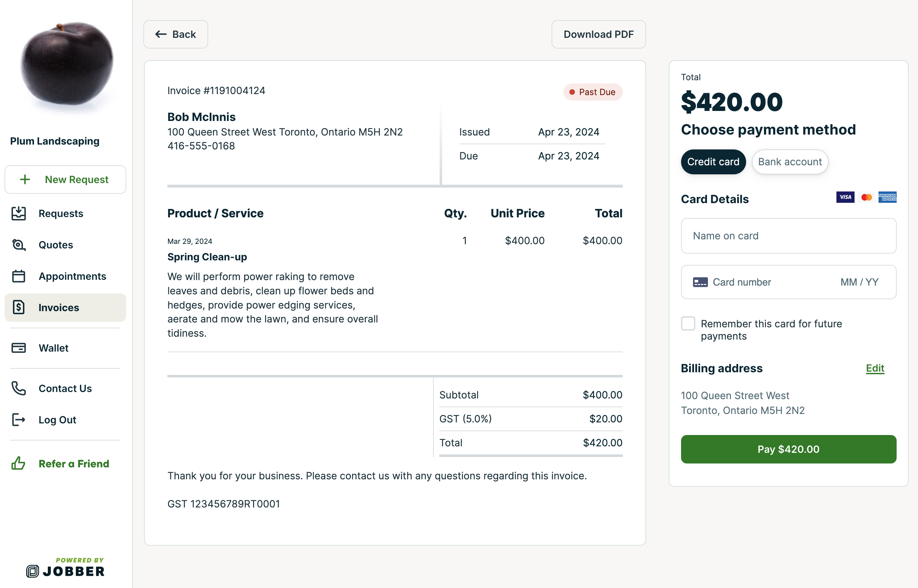Viewport: 918px width, 588px height.
Task: Click the Invoices dollar document icon
Action: click(x=18, y=307)
